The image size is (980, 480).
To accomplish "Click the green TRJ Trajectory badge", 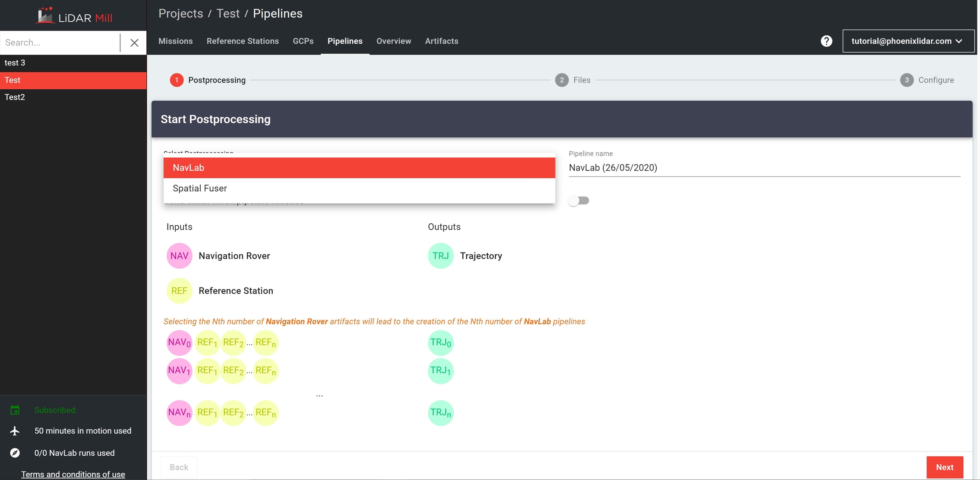I will click(x=440, y=256).
